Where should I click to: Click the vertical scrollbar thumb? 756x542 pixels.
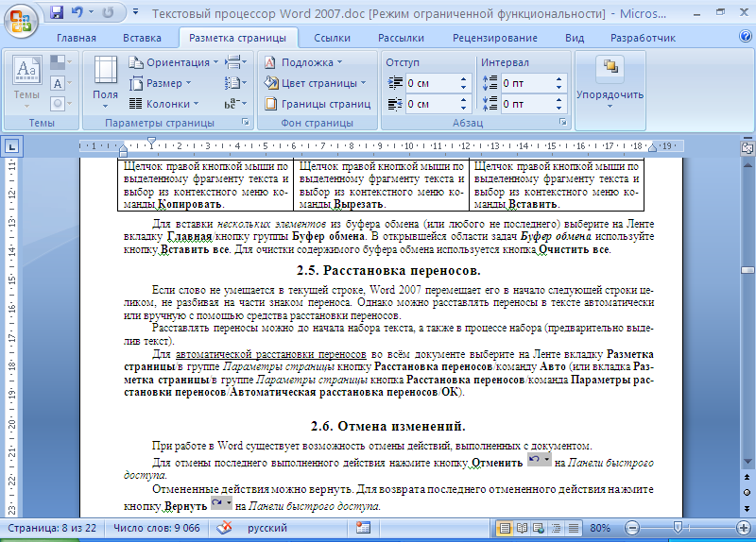pyautogui.click(x=747, y=270)
